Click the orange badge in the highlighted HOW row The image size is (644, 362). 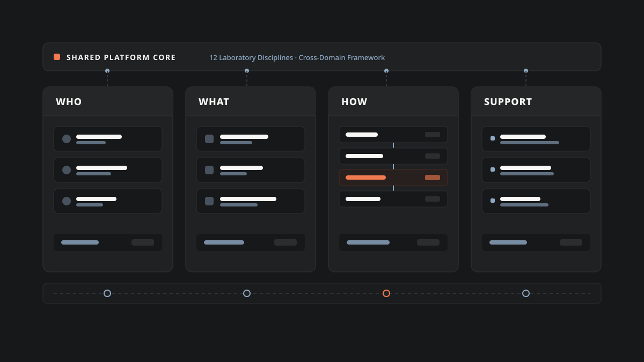click(433, 178)
